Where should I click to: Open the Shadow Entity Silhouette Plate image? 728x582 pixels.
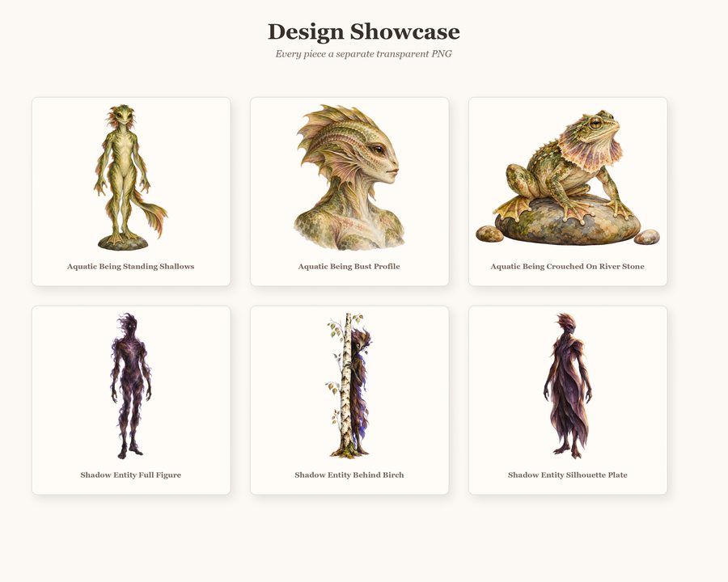(567, 386)
